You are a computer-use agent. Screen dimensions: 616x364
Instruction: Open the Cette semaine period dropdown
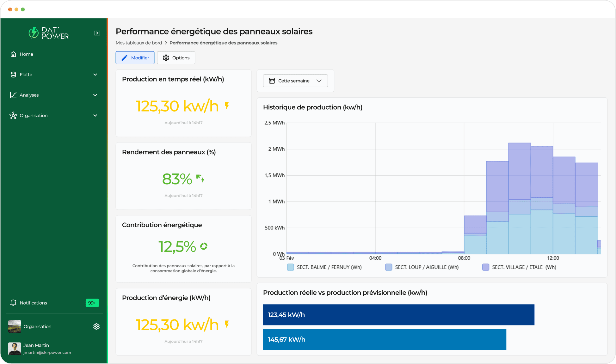coord(295,81)
